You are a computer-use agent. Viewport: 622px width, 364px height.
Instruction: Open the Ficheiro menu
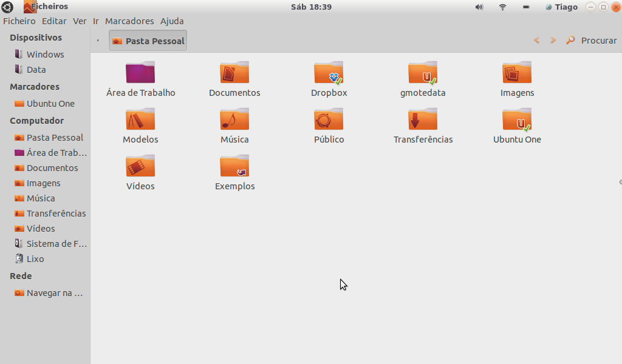[x=19, y=21]
